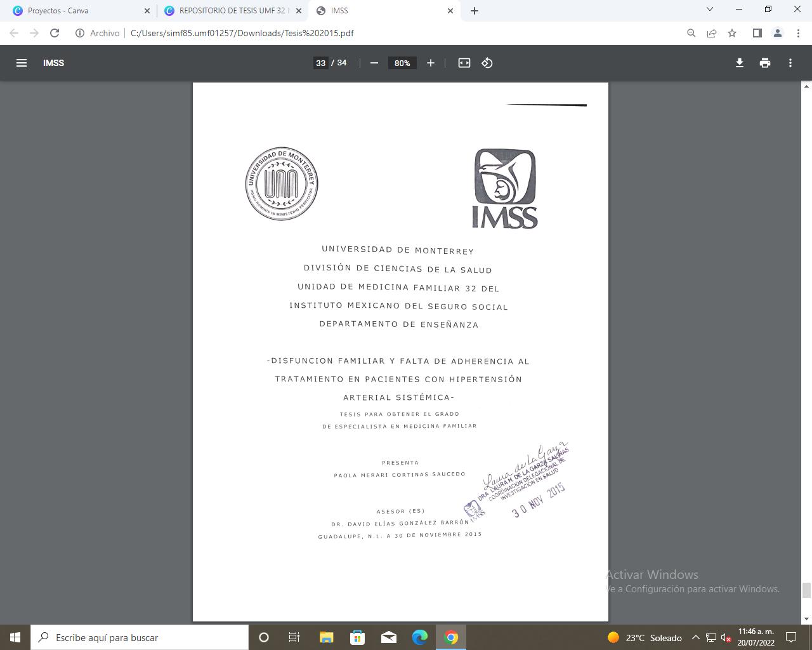Zoom in the PDF with plus icon

pyautogui.click(x=431, y=63)
